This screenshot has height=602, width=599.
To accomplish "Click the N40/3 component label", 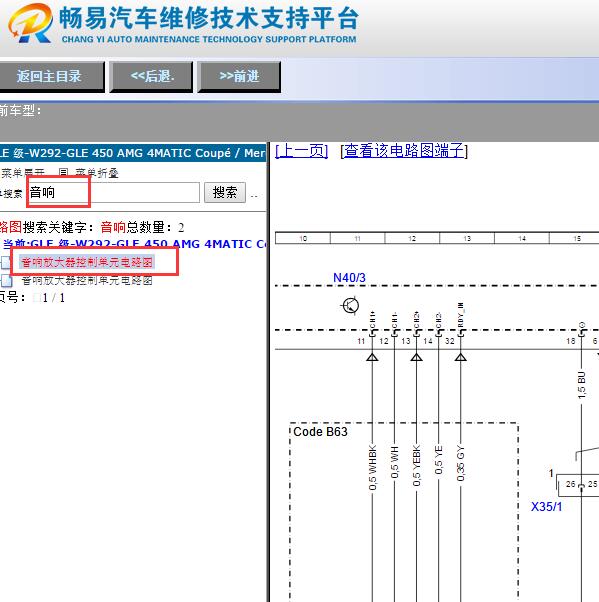I will click(349, 278).
